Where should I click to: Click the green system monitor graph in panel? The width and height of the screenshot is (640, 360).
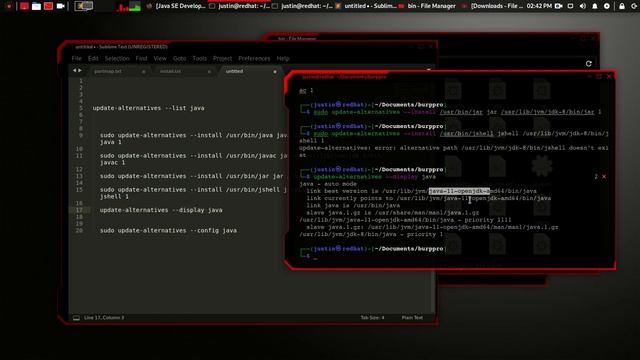(x=135, y=6)
